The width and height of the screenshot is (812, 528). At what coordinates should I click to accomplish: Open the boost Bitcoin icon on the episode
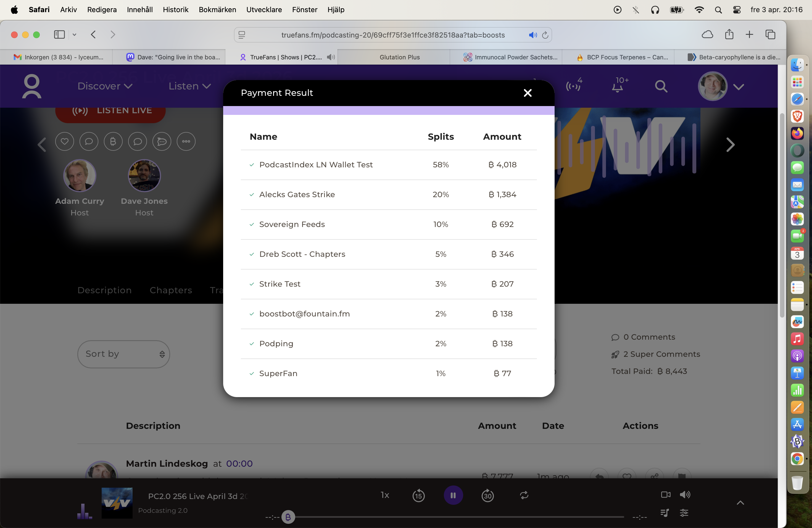point(113,141)
